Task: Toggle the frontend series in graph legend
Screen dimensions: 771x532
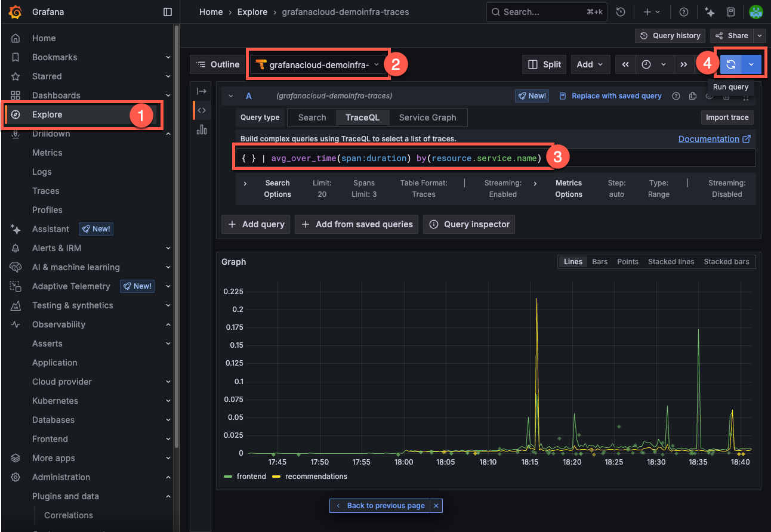Action: [251, 477]
